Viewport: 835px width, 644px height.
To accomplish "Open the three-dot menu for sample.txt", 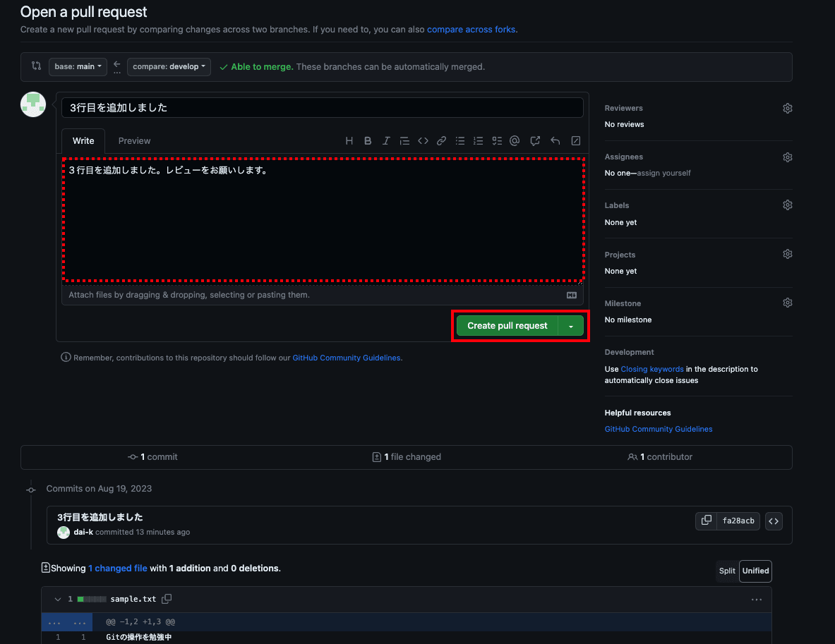I will coord(756,600).
